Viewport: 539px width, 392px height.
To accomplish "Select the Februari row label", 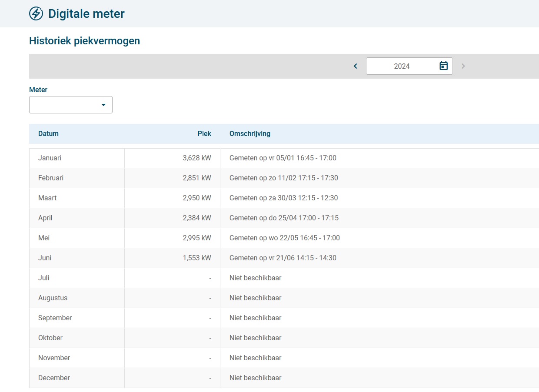I will tap(51, 178).
